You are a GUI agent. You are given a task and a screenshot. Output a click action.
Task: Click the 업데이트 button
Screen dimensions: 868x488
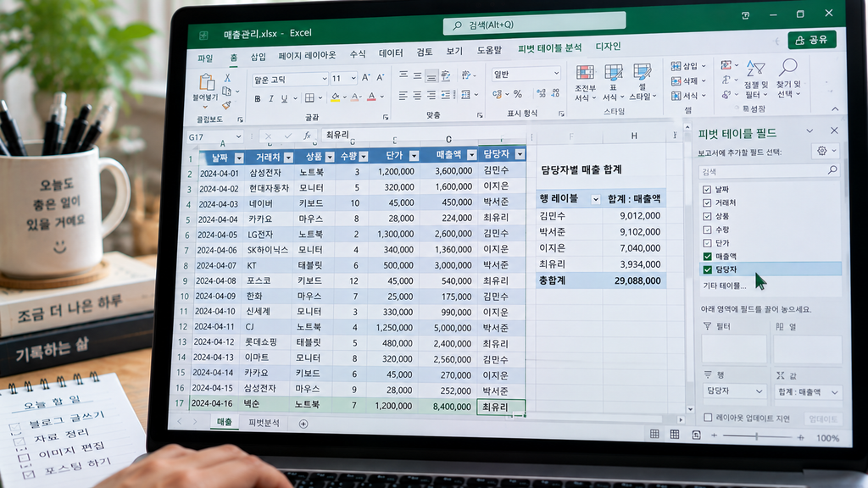pyautogui.click(x=822, y=419)
